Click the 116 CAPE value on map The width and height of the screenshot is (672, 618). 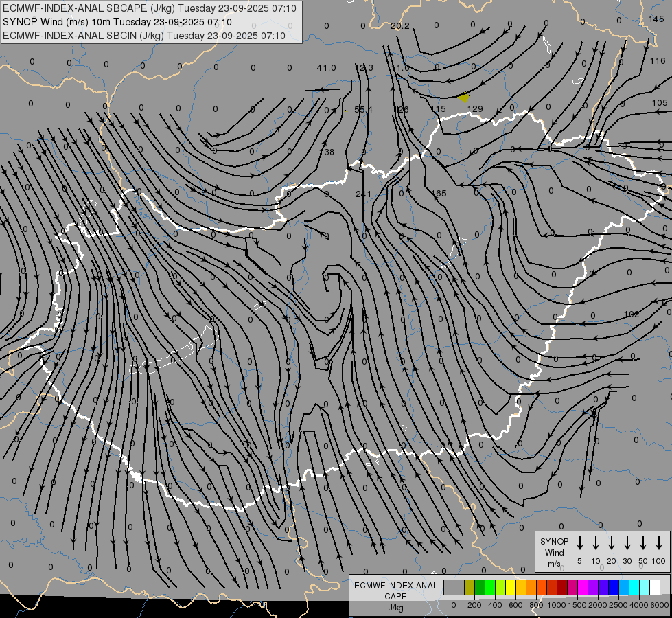click(658, 61)
